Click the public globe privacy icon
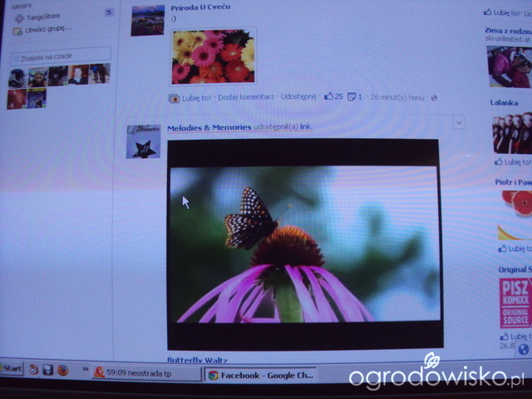The width and height of the screenshot is (532, 399). (x=434, y=98)
